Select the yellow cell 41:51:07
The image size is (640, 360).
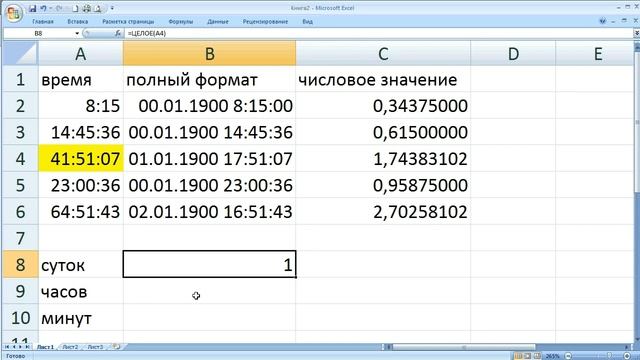[x=80, y=158]
